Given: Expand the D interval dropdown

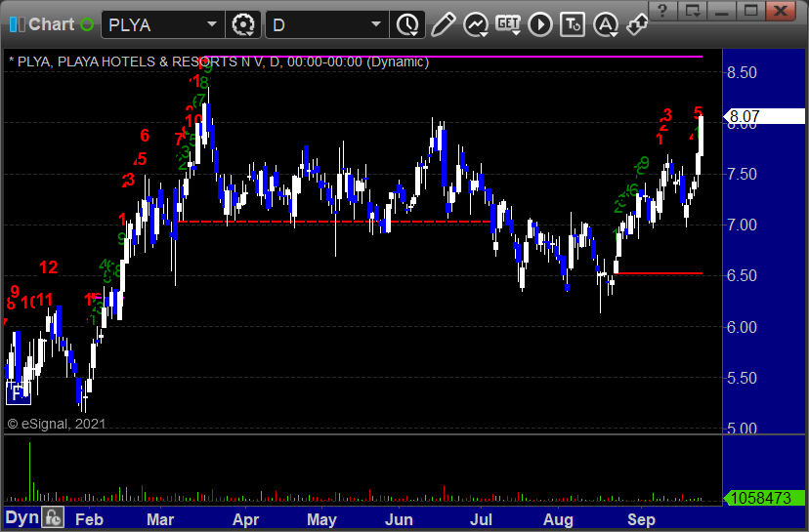Looking at the screenshot, I should [376, 24].
